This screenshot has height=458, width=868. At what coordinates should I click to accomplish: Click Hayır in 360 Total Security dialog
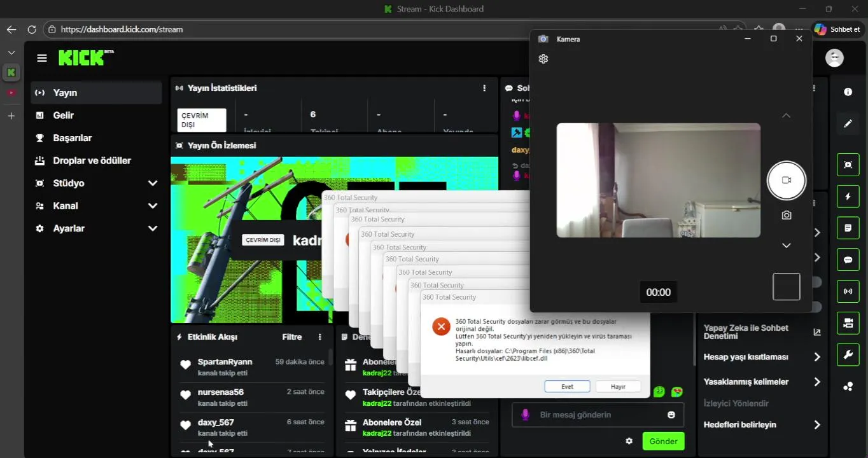(x=618, y=387)
